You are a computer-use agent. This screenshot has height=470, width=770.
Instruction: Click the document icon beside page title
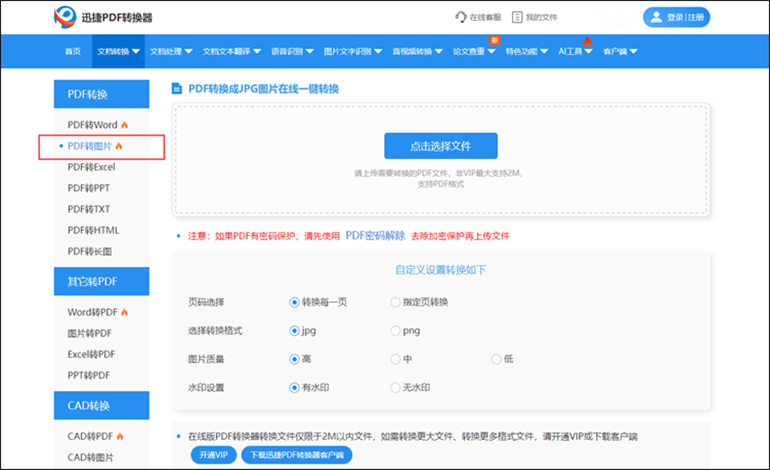point(176,89)
